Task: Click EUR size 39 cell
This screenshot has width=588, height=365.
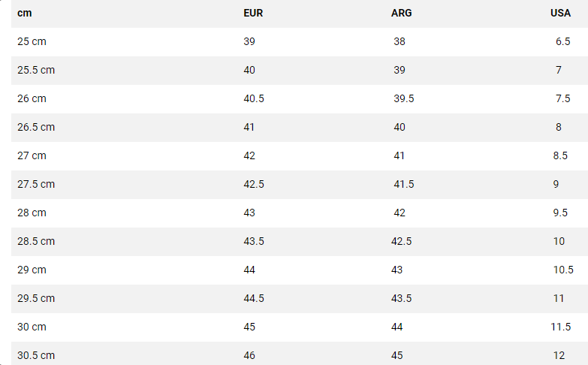Action: [x=249, y=41]
